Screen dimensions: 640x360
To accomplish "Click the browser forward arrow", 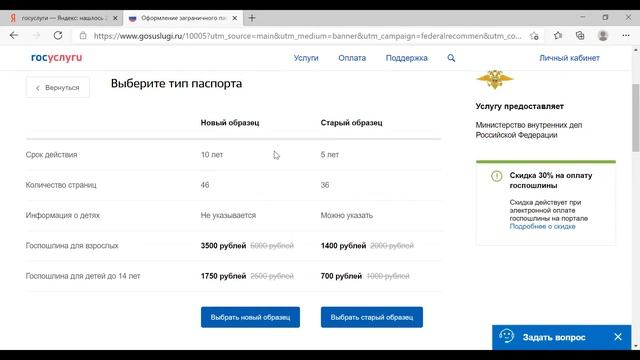I will coord(36,36).
